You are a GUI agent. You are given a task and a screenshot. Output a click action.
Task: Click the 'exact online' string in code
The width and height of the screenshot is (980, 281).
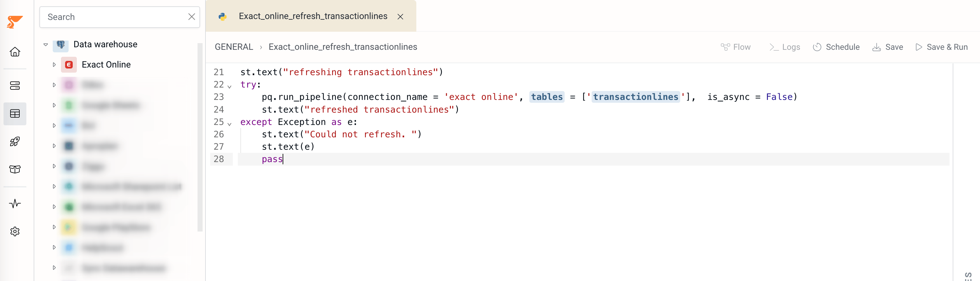click(x=481, y=97)
